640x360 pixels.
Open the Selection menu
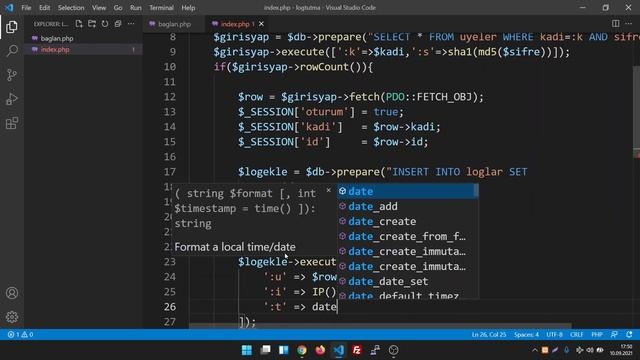pyautogui.click(x=71, y=8)
